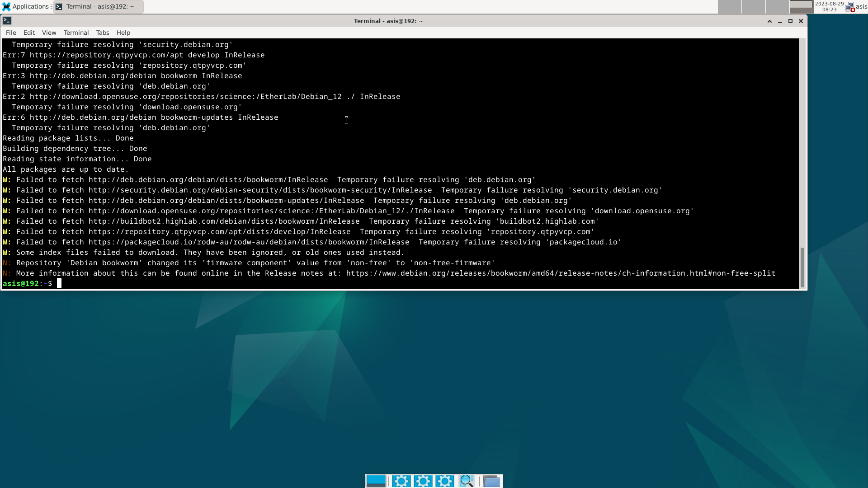The height and width of the screenshot is (488, 868).
Task: Open the Tabs menu
Action: [103, 33]
